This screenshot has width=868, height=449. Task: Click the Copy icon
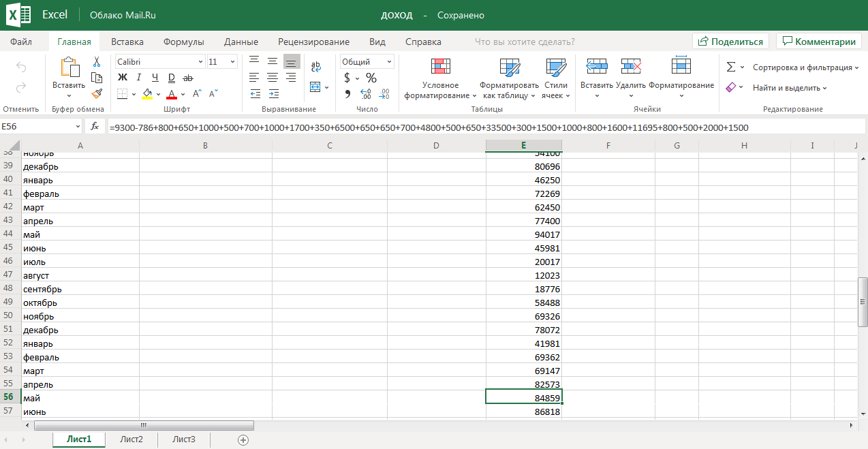(x=97, y=78)
